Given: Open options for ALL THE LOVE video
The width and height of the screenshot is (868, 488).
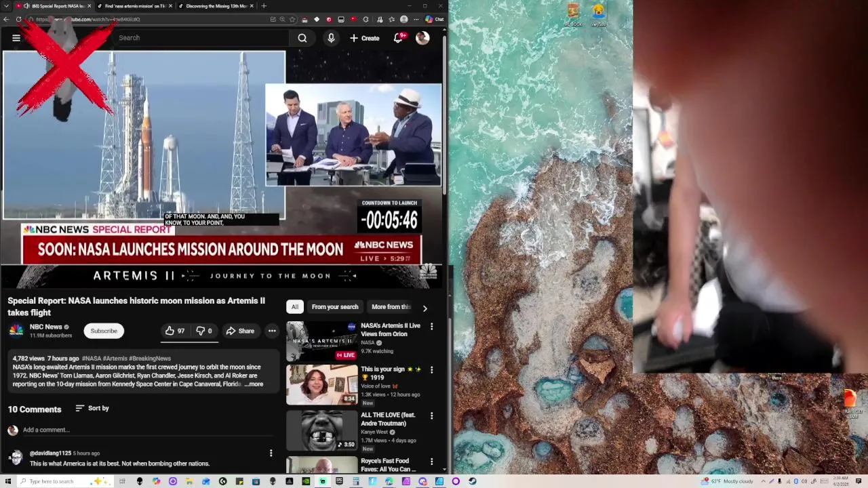Looking at the screenshot, I should coord(431,415).
